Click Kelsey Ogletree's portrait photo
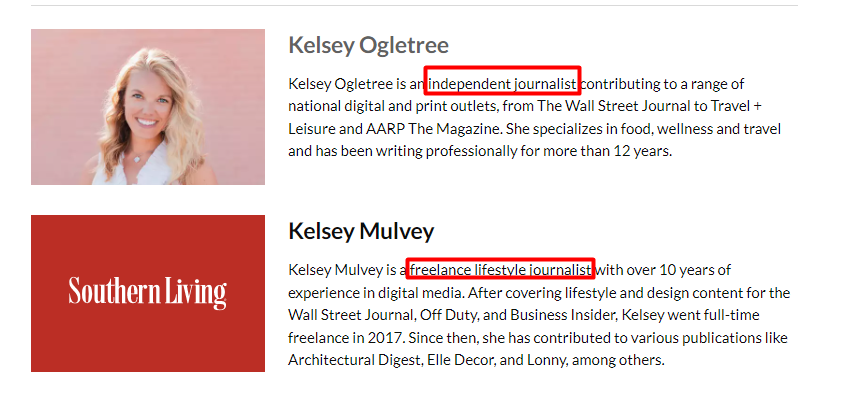The height and width of the screenshot is (404, 848). point(148,107)
